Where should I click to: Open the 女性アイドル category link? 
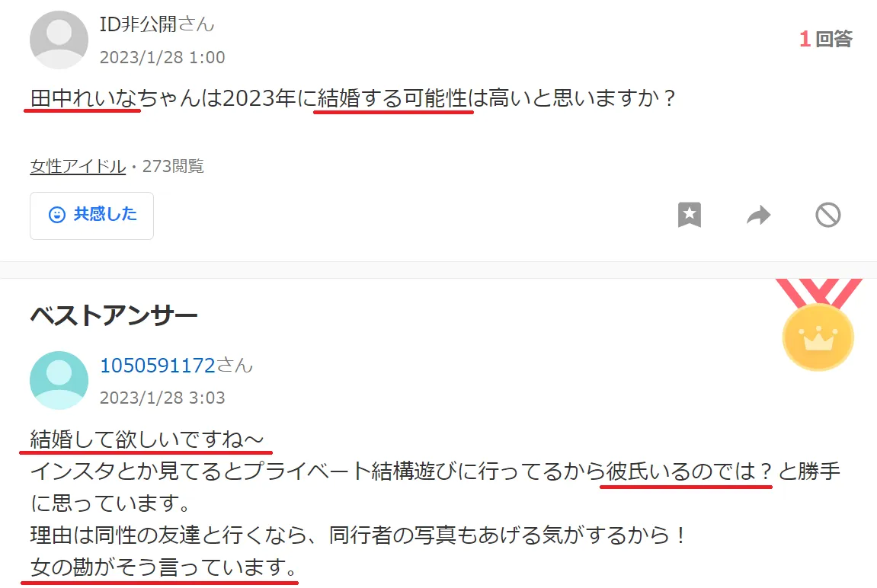78,166
